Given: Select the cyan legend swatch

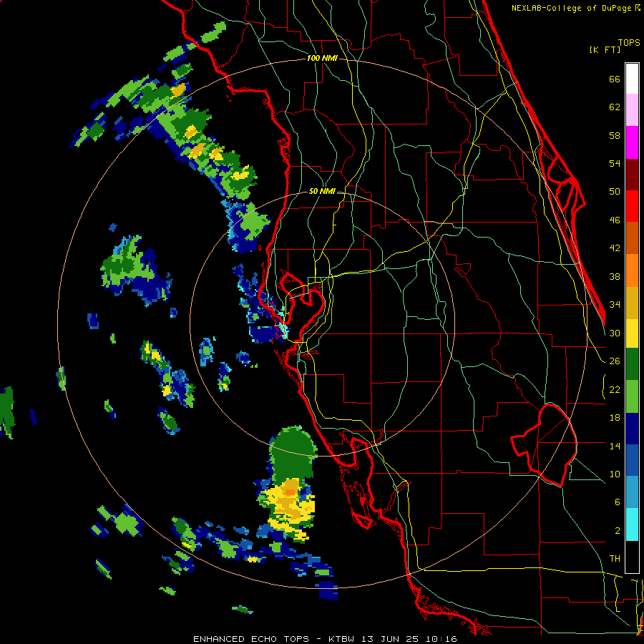Looking at the screenshot, I should click(x=632, y=525).
